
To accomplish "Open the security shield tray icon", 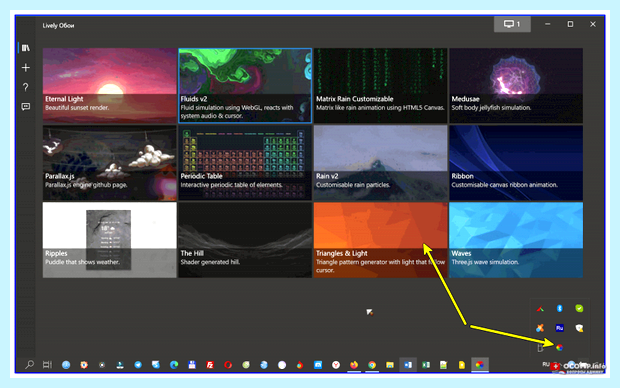I will (x=579, y=328).
